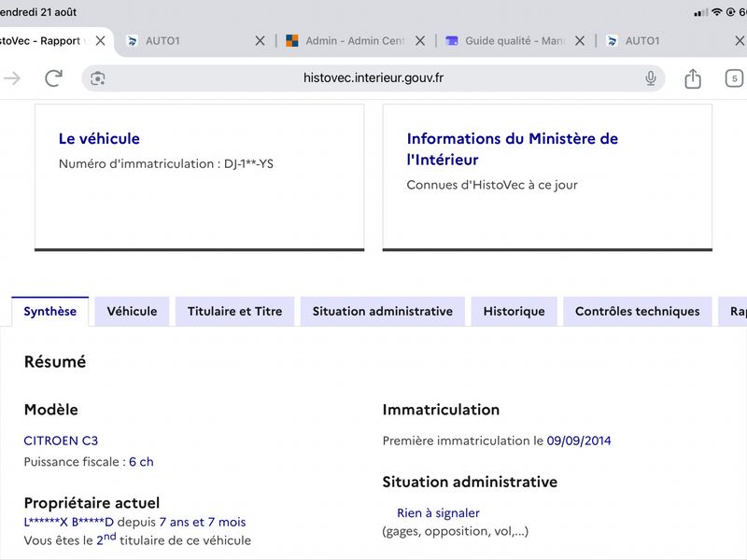The width and height of the screenshot is (747, 560).
Task: Close the first AUTO1 tab
Action: 260,41
